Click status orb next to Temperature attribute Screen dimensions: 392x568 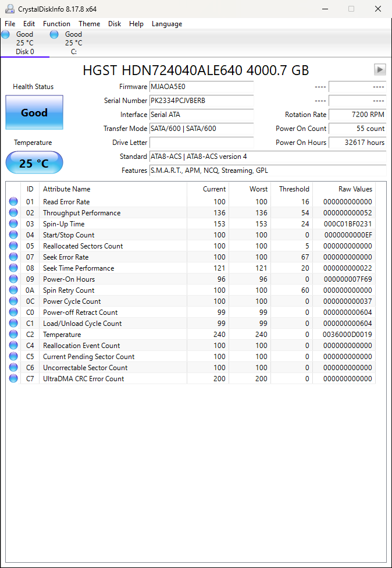click(x=13, y=335)
